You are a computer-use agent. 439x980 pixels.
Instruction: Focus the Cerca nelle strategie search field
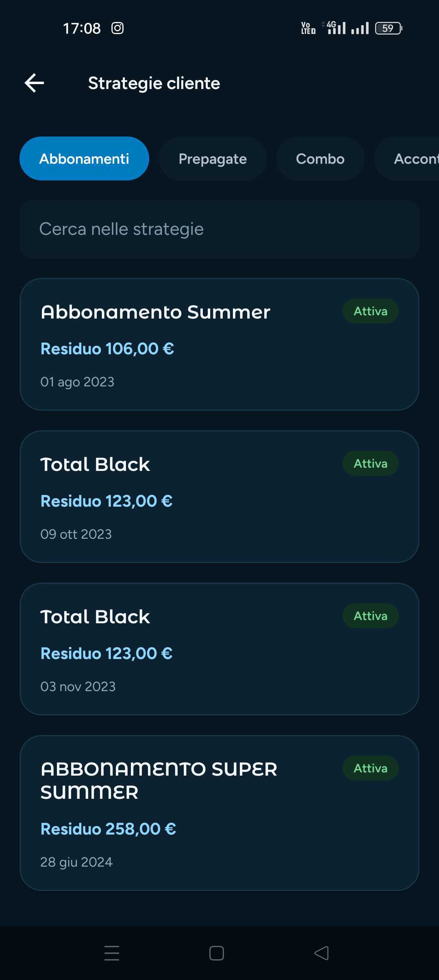pyautogui.click(x=219, y=229)
